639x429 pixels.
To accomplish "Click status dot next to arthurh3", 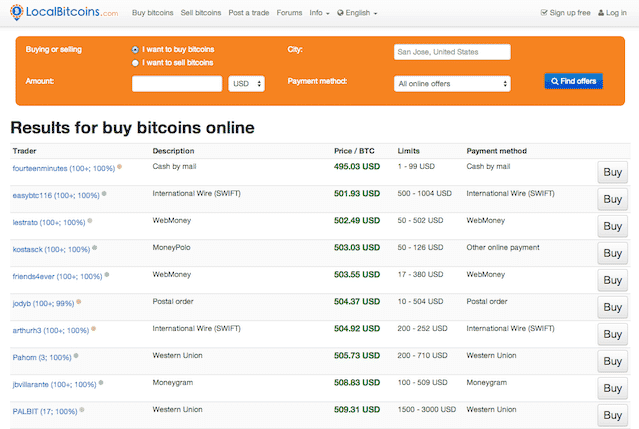I will click(x=93, y=329).
